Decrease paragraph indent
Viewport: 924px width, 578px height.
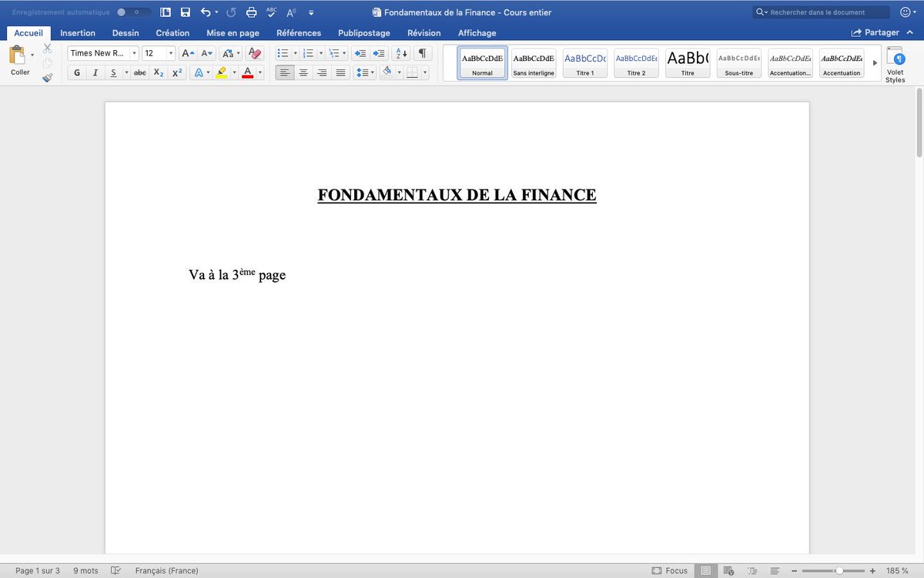tap(360, 53)
